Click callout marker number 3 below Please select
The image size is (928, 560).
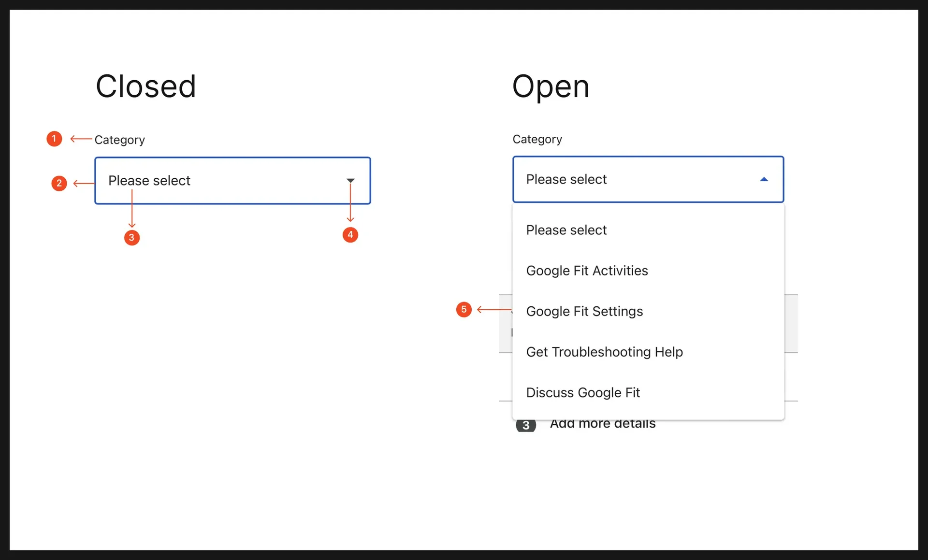(x=131, y=238)
